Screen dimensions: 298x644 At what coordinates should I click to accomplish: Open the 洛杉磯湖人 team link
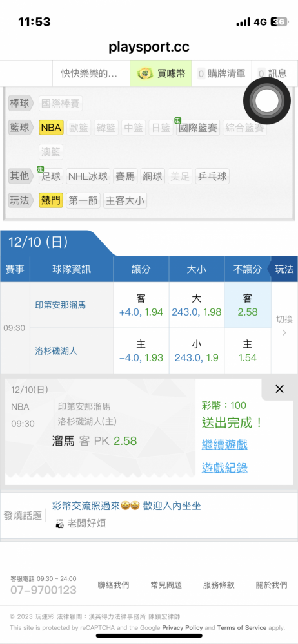(56, 351)
